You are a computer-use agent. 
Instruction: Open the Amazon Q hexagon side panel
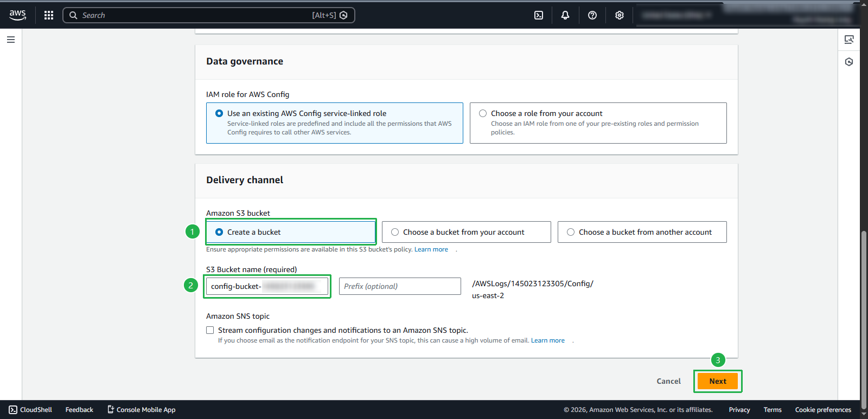point(849,62)
